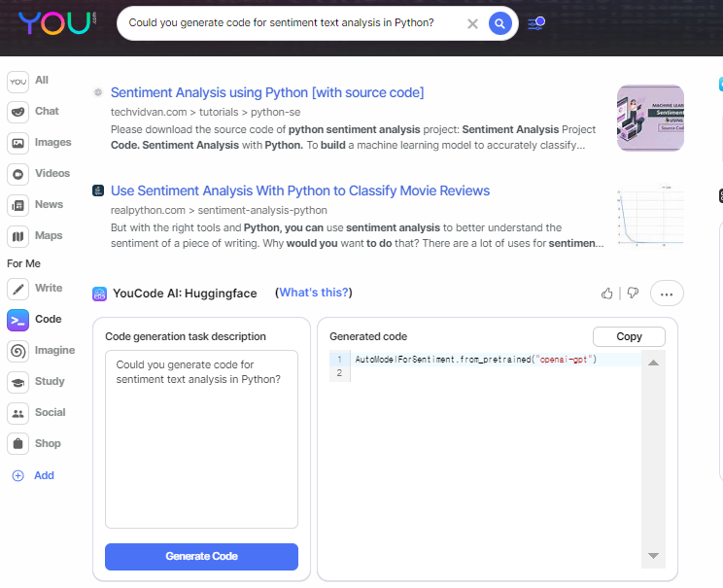The image size is (723, 588).
Task: Switch to the Images tab label
Action: (53, 143)
